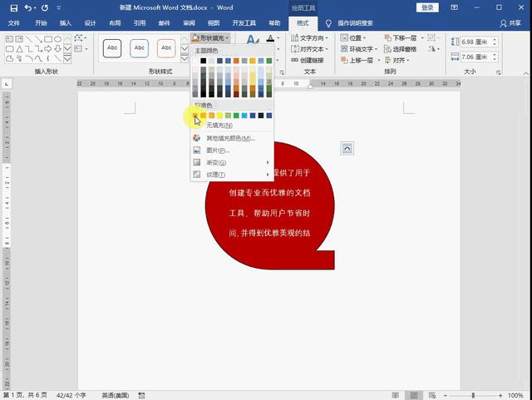Choose the yellow standard color swatch
The height and width of the screenshot is (400, 532).
(219, 116)
